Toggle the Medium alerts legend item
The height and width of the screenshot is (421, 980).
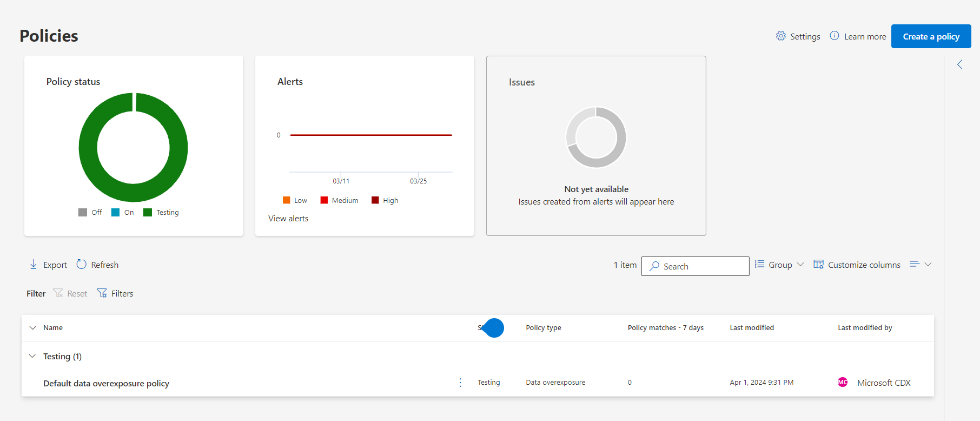point(339,200)
